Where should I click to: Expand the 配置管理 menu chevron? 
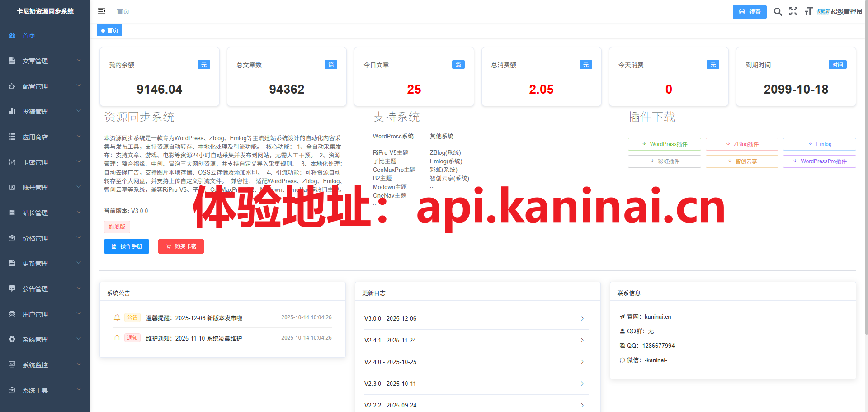point(79,85)
